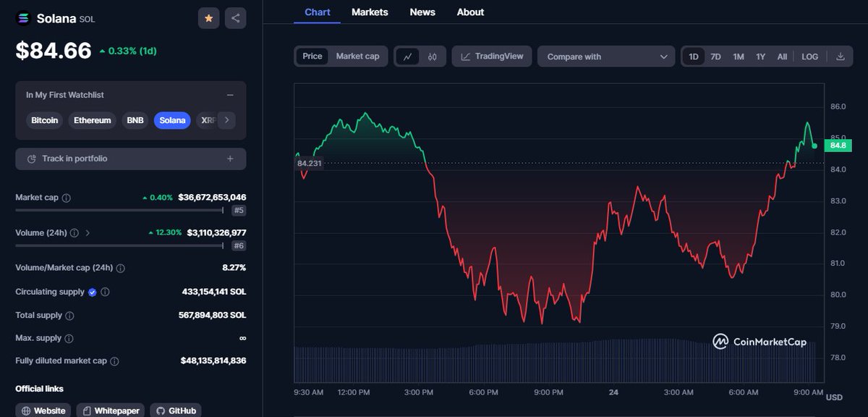Screen dimensions: 868x417
Task: Click the star favorite icon
Action: [x=209, y=18]
